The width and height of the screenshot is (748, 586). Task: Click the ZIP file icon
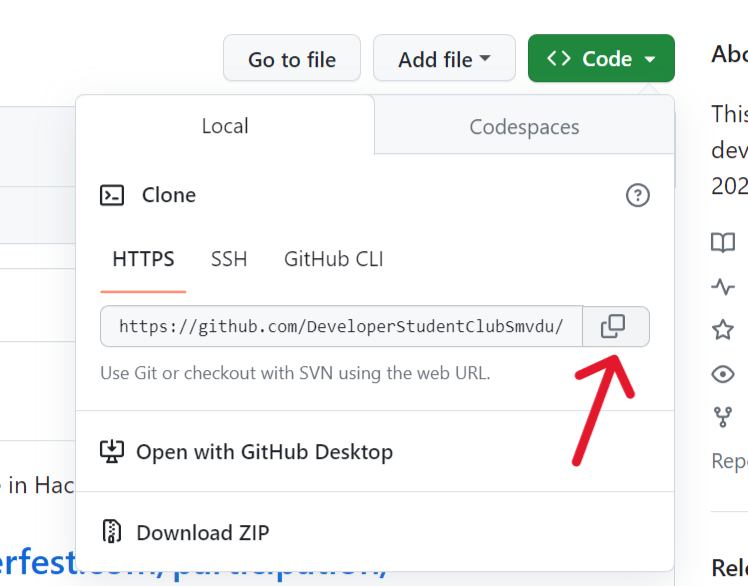point(112,532)
